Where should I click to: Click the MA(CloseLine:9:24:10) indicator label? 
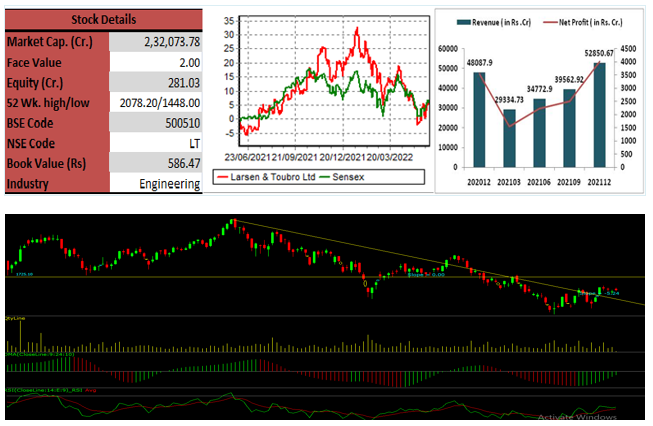[40, 354]
